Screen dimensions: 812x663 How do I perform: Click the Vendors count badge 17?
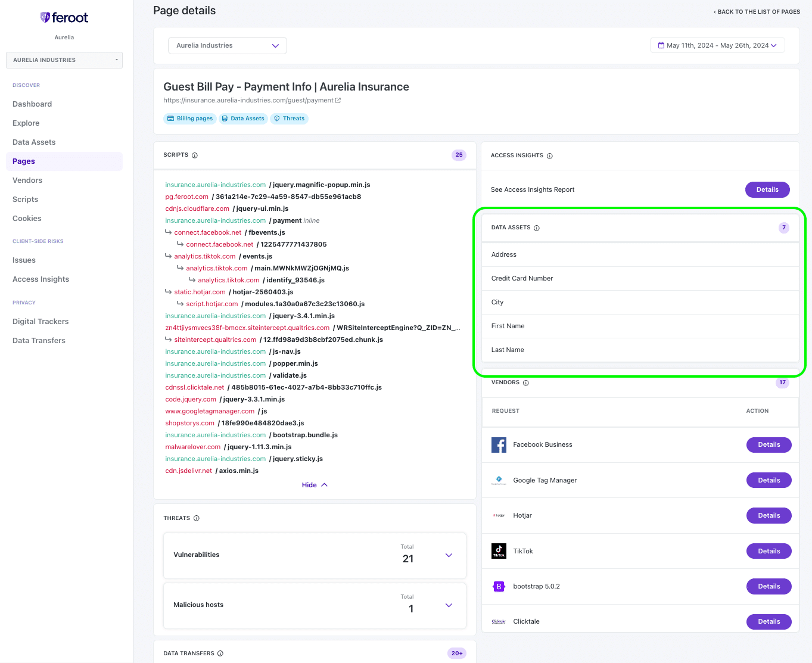pyautogui.click(x=782, y=382)
